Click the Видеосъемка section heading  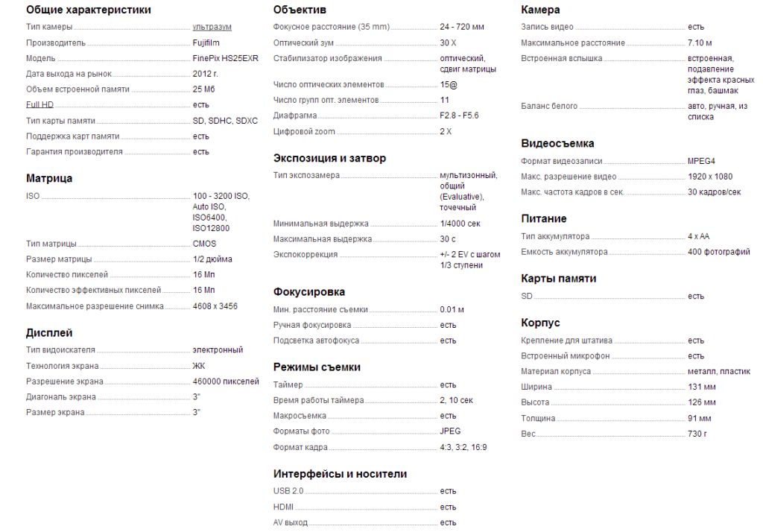pyautogui.click(x=557, y=144)
